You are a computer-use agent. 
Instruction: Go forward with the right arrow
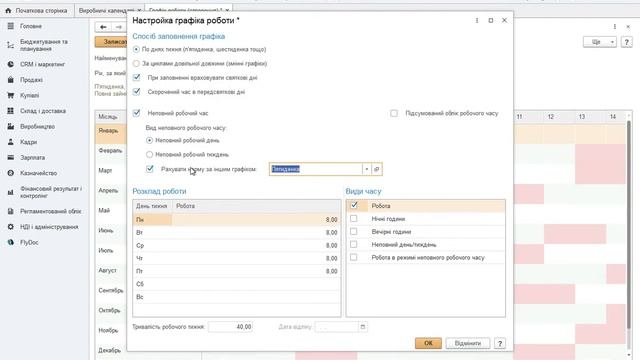coord(119,27)
